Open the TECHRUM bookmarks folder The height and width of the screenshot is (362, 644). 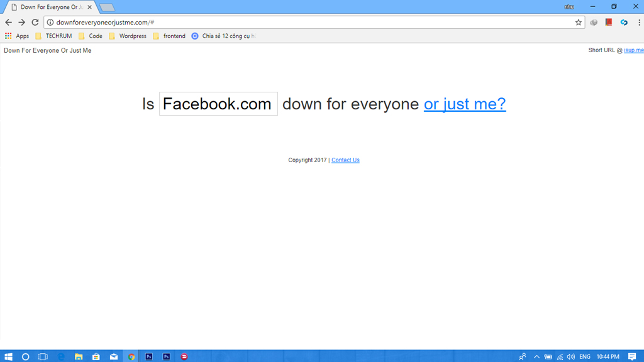[54, 36]
